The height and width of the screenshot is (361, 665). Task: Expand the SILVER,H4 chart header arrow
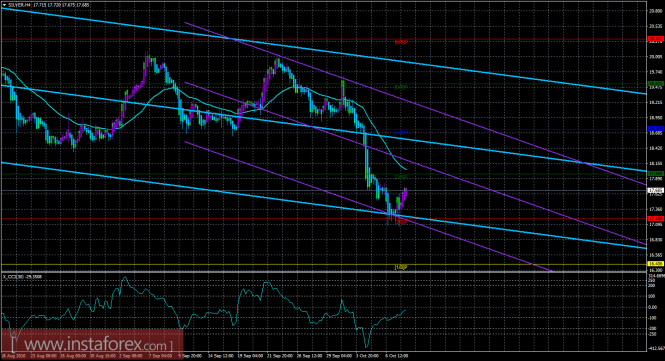4,5
